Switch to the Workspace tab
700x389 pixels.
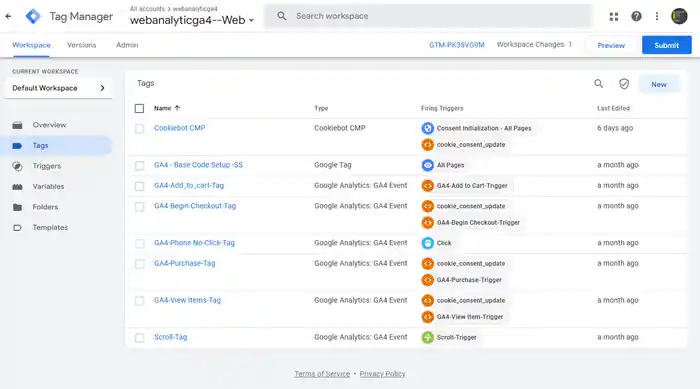point(31,45)
